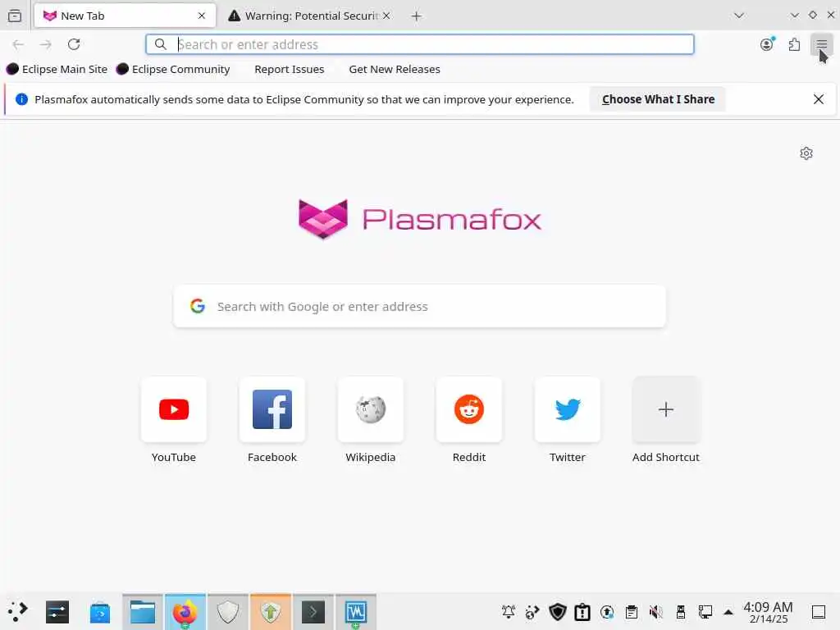The height and width of the screenshot is (630, 840).
Task: Open removable devices tray icon
Action: click(x=681, y=612)
